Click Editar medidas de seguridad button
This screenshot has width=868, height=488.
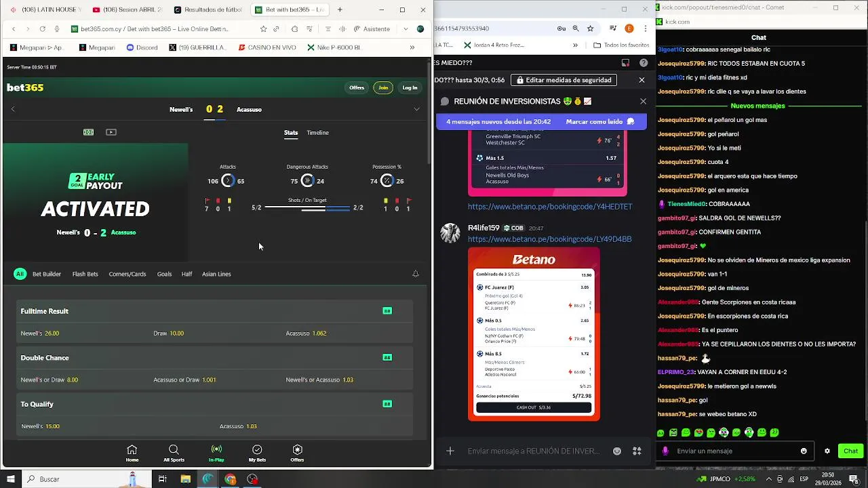564,80
